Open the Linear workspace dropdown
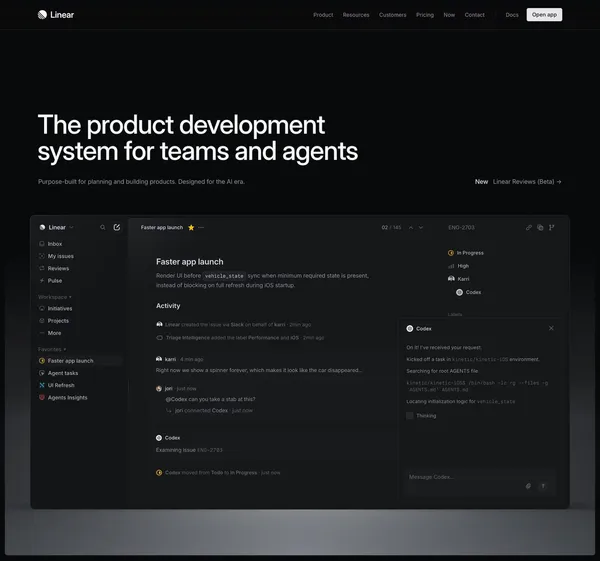This screenshot has height=561, width=600. [57, 227]
